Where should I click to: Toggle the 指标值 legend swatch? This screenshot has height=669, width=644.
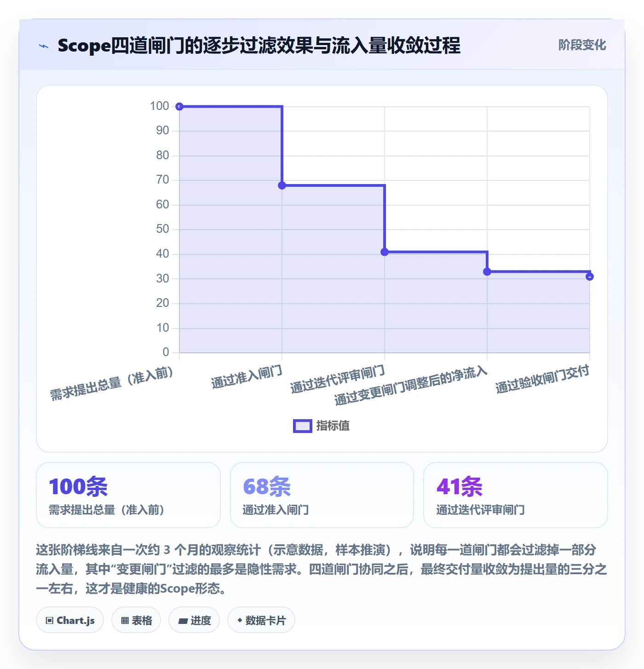[x=303, y=426]
